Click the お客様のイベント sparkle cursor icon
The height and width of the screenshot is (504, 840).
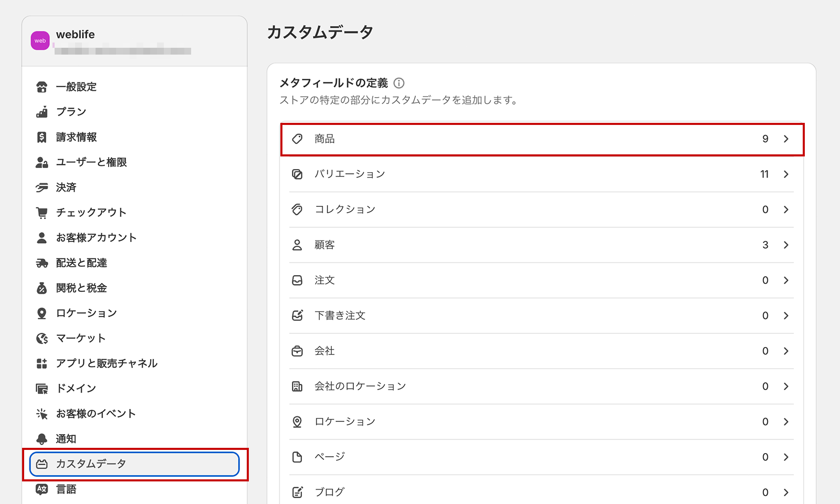pos(42,414)
